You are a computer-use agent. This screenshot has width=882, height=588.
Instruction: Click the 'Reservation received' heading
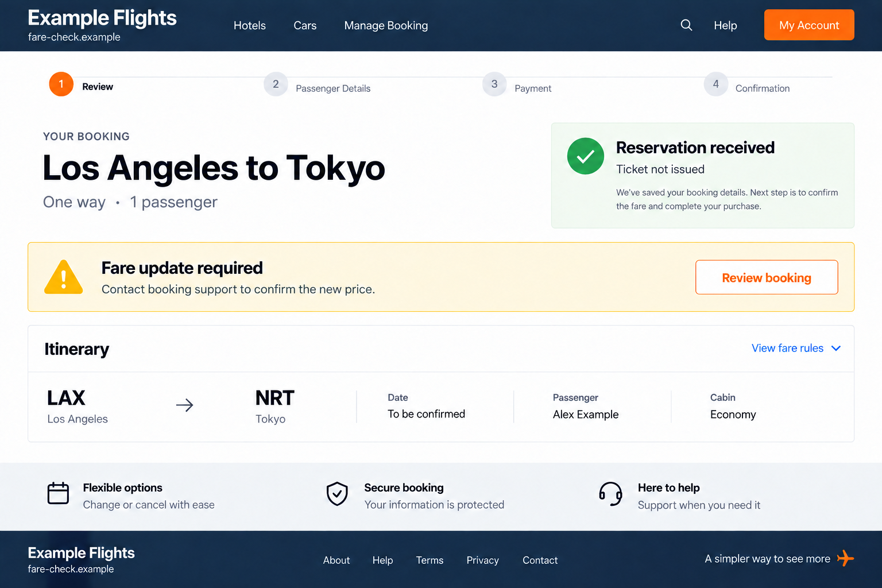695,148
